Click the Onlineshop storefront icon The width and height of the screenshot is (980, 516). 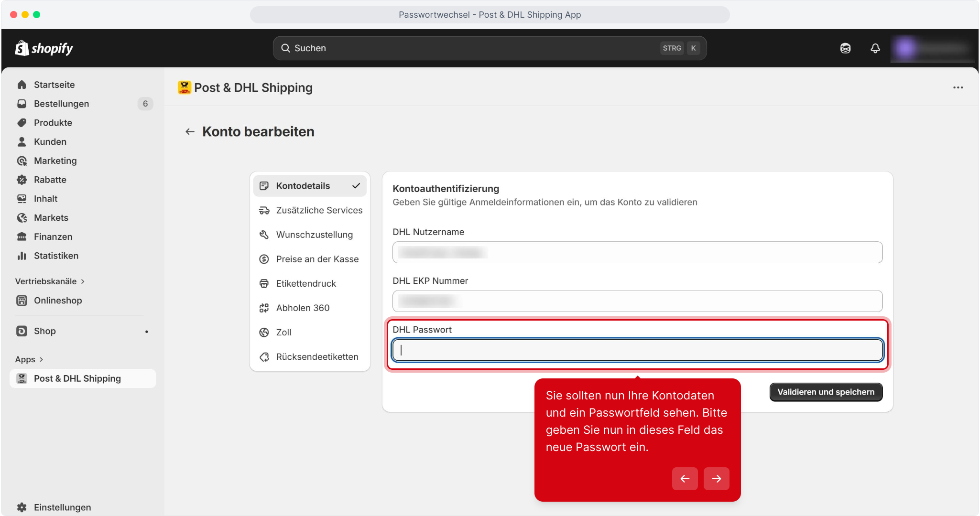click(22, 301)
